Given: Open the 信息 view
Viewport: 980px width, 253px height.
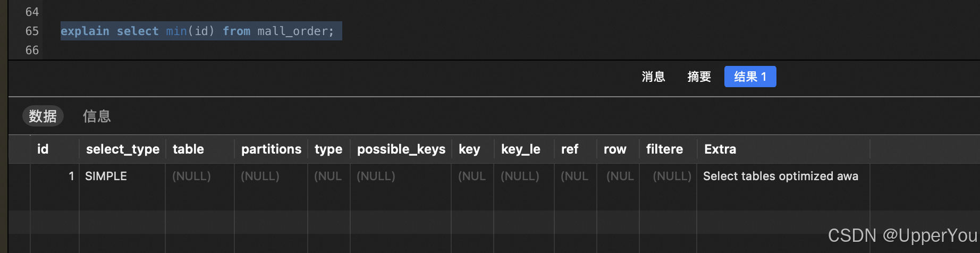Looking at the screenshot, I should 97,116.
